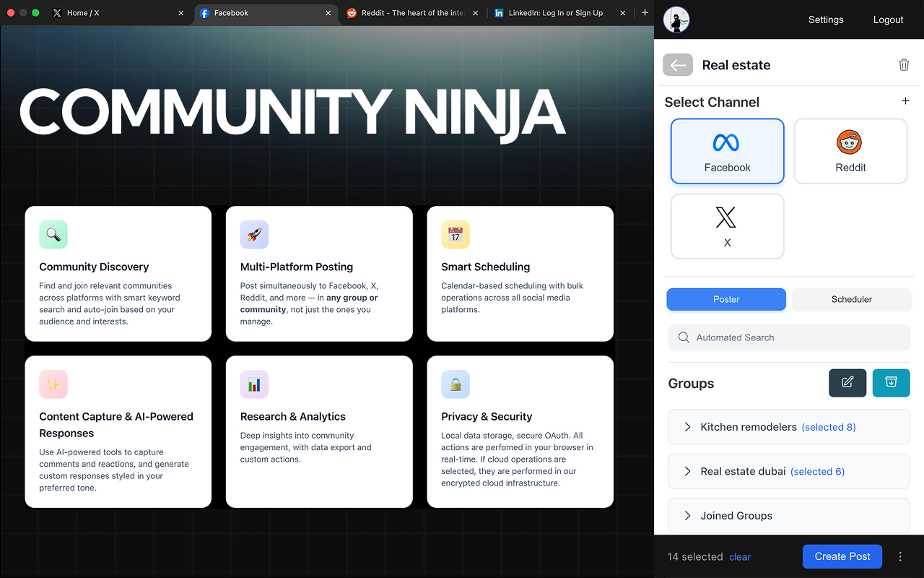This screenshot has height=578, width=924.
Task: Delete the Real estate campaign via trash icon
Action: click(x=904, y=64)
